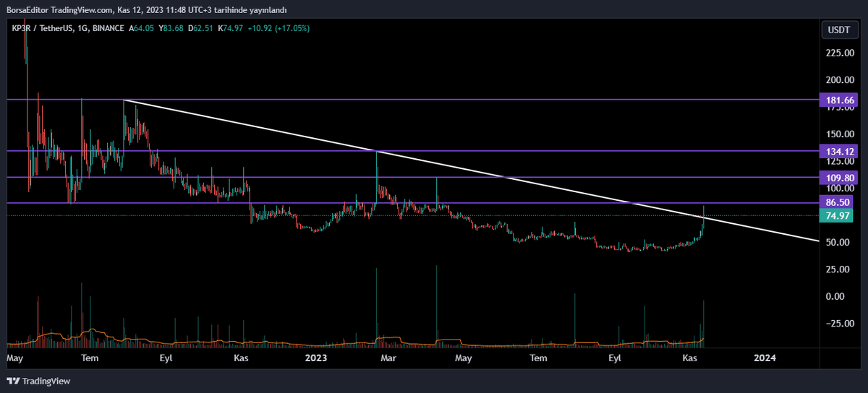Image resolution: width=868 pixels, height=393 pixels.
Task: Select the 181.66 price label
Action: (838, 100)
